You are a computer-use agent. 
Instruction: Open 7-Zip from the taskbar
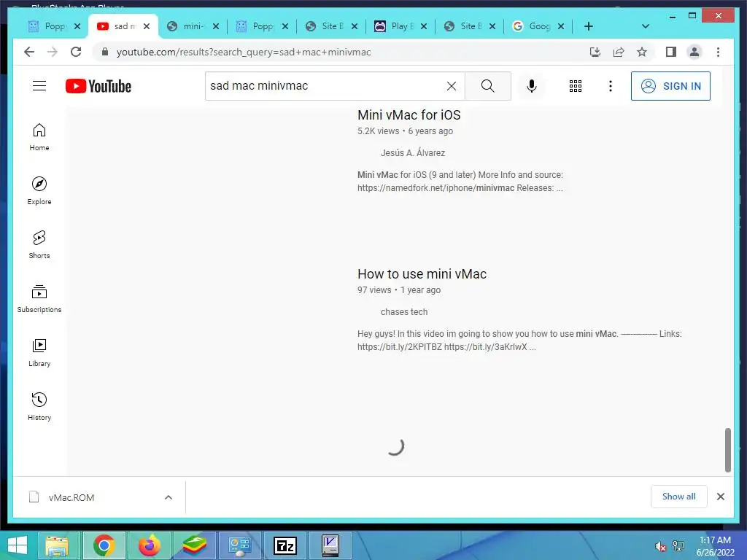(x=285, y=545)
